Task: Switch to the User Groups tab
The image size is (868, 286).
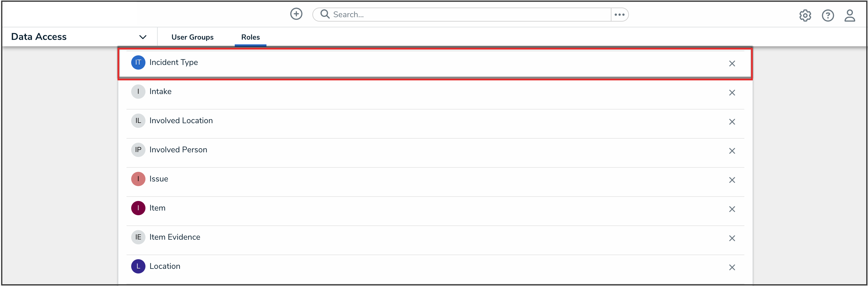Action: coord(192,37)
